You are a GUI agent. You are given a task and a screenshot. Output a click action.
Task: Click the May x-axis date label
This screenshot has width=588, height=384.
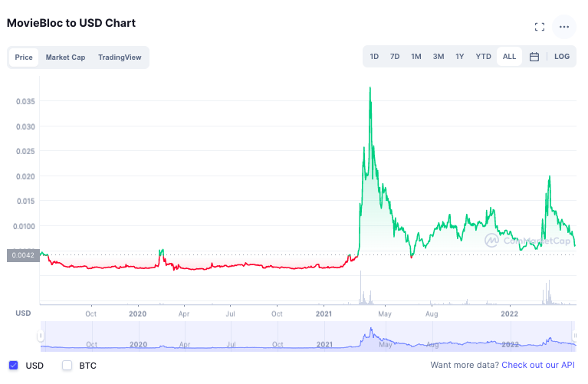[x=385, y=314]
